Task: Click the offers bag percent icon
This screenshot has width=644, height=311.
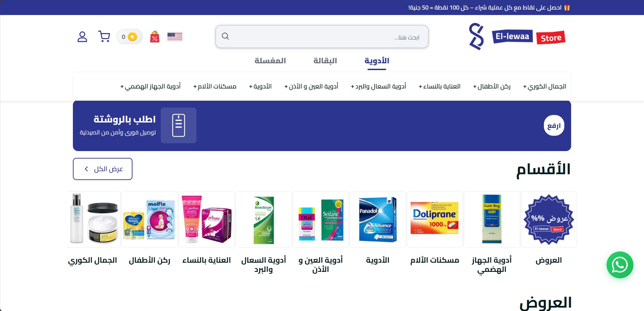Action: click(x=155, y=36)
